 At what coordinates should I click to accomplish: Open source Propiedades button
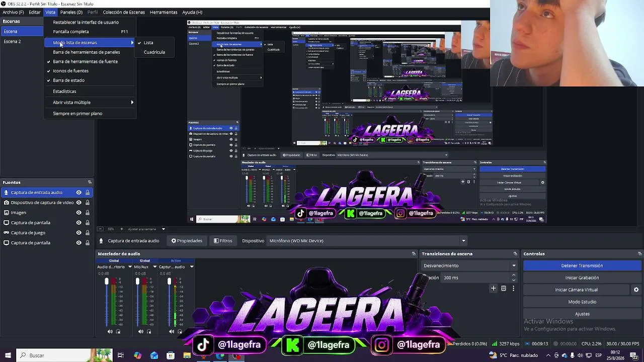[x=187, y=241]
